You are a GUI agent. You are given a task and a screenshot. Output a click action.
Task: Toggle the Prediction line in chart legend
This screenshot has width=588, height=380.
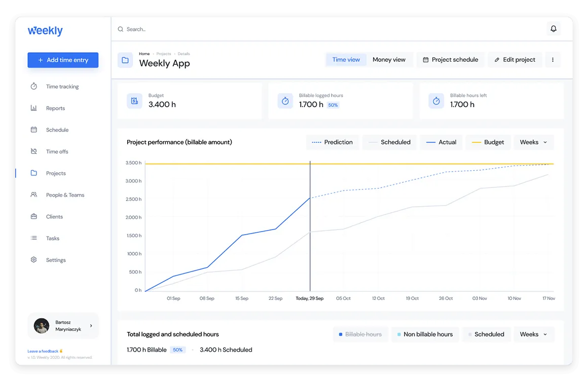[333, 142]
